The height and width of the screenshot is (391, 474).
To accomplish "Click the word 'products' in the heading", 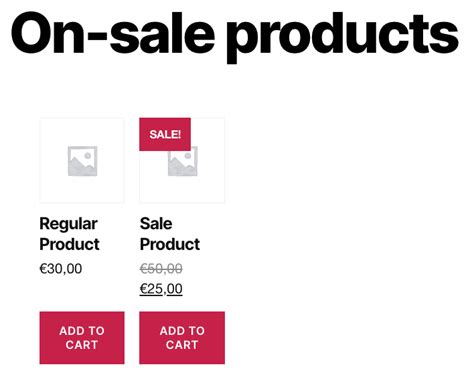I will (343, 37).
